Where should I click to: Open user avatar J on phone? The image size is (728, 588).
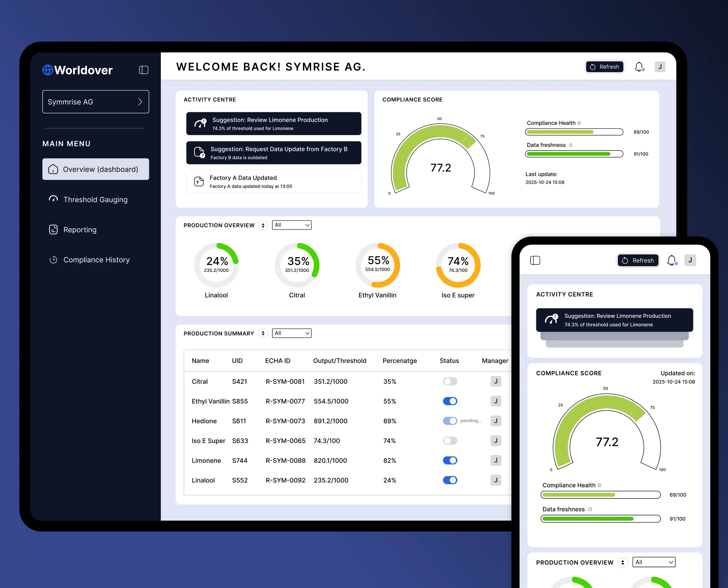click(690, 260)
